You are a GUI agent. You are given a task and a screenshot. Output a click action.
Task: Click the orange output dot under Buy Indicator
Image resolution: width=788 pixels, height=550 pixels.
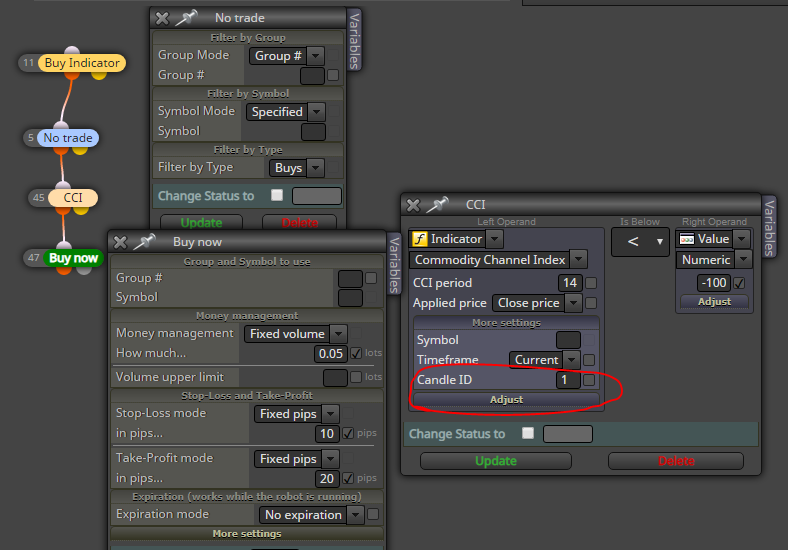point(72,75)
